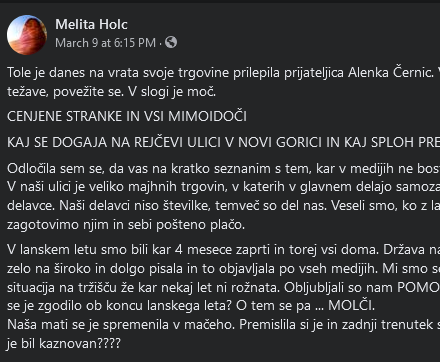Viewport: 440px width, 362px height.
Task: Click the line starting zelo na široko in dolgo
Action: click(x=223, y=268)
